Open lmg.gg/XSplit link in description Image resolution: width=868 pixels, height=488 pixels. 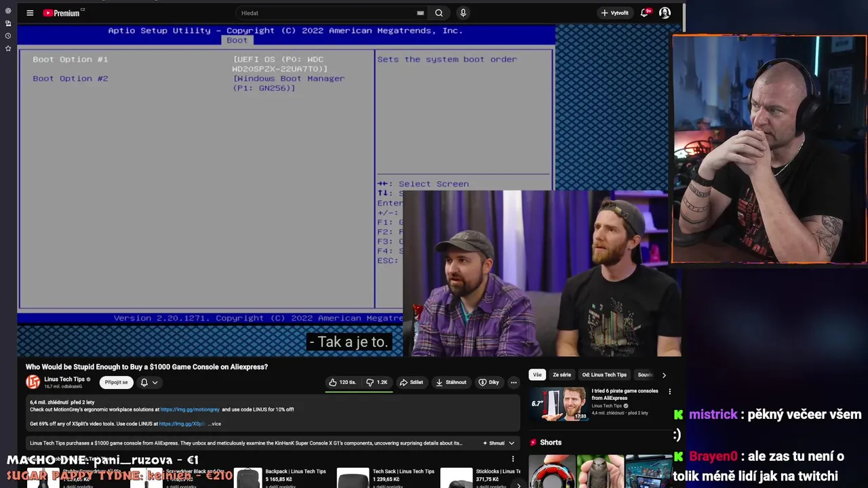[x=182, y=424]
